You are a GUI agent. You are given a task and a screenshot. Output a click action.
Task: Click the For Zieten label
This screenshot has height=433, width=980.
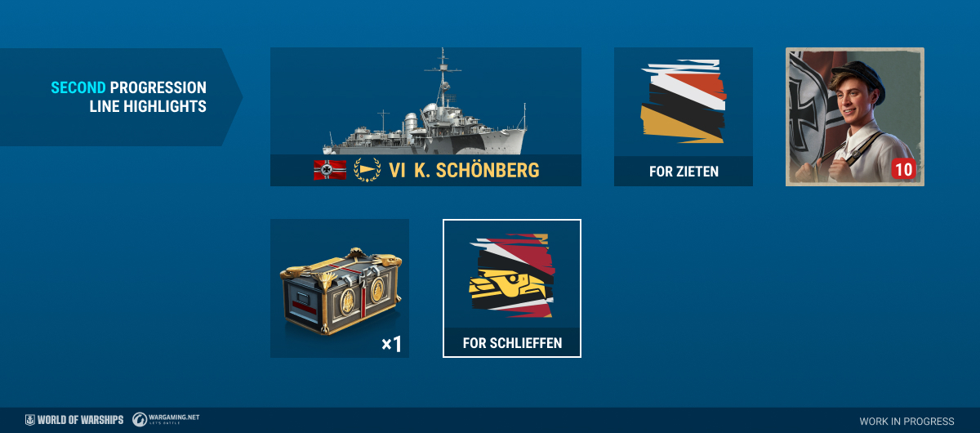(x=684, y=172)
